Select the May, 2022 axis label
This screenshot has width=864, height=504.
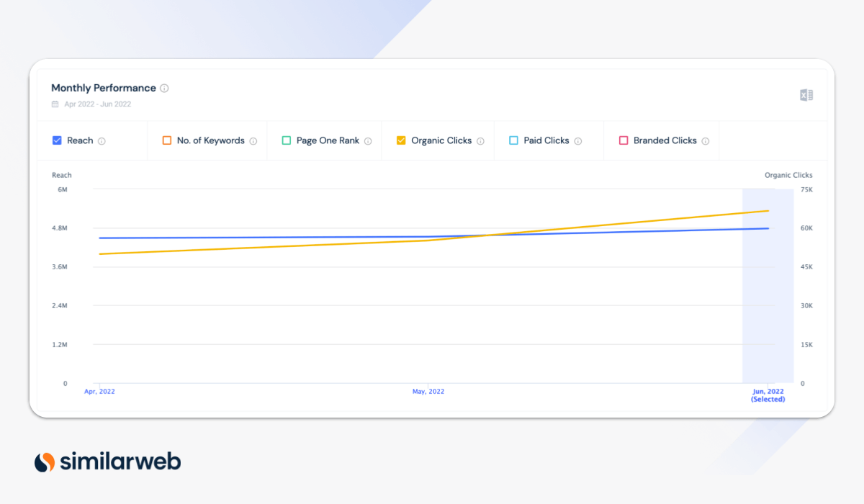click(x=428, y=391)
